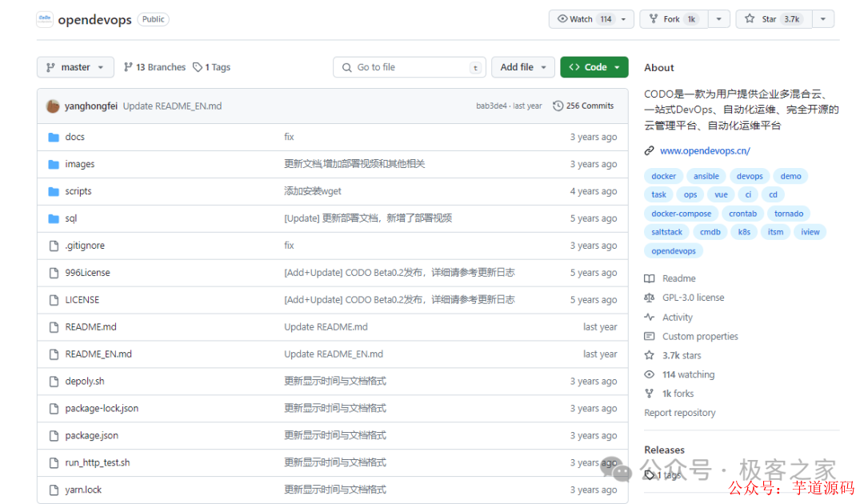
Task: Open the opendevops repository name link
Action: (x=94, y=20)
